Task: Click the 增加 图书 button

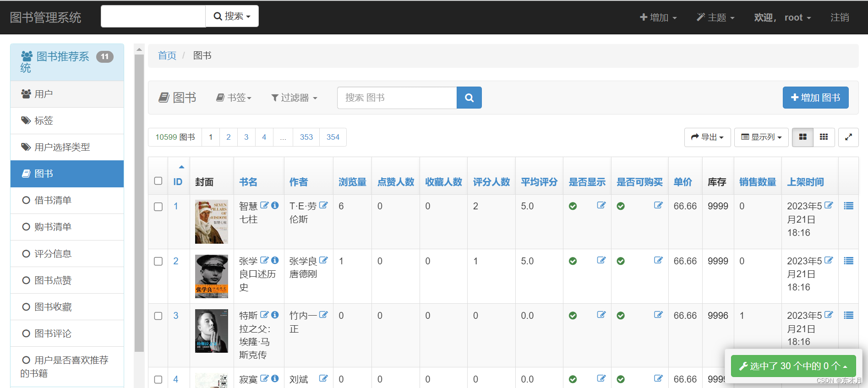Action: click(x=815, y=98)
